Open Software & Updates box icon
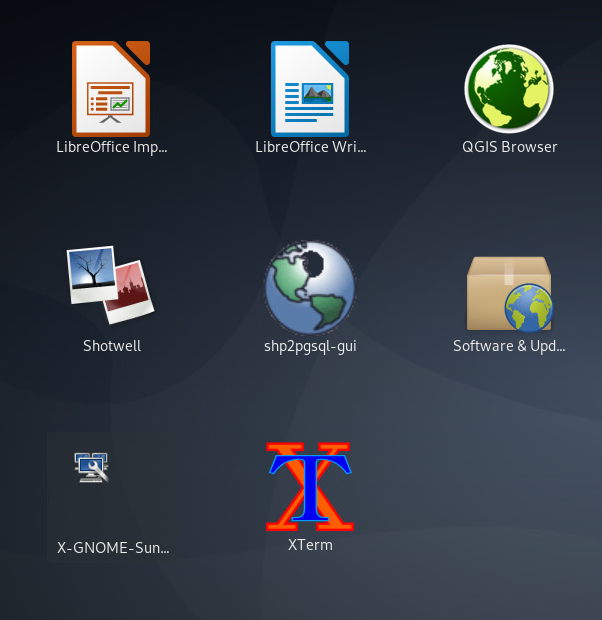Screen dimensions: 602x620 [x=510, y=294]
